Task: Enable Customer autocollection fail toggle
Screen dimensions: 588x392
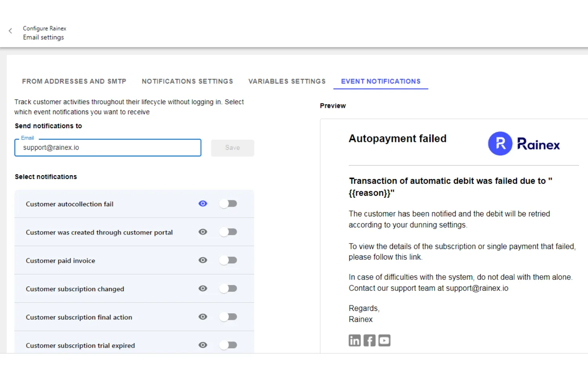Action: [x=228, y=203]
